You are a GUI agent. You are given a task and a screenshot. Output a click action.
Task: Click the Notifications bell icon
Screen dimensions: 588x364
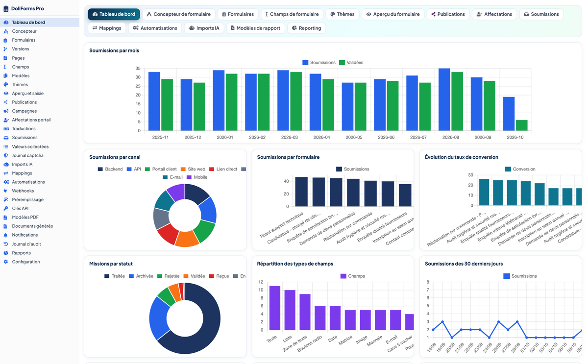pos(6,235)
